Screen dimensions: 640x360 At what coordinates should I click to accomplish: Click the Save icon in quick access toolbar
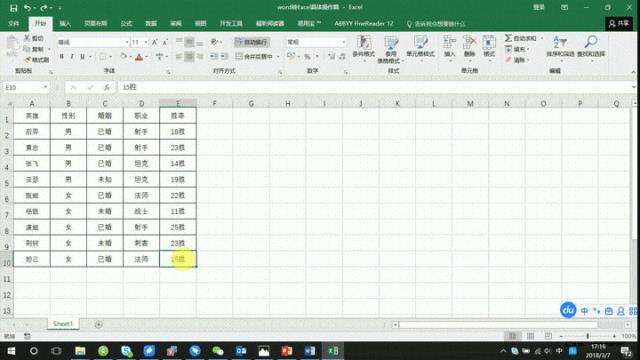tap(13, 8)
